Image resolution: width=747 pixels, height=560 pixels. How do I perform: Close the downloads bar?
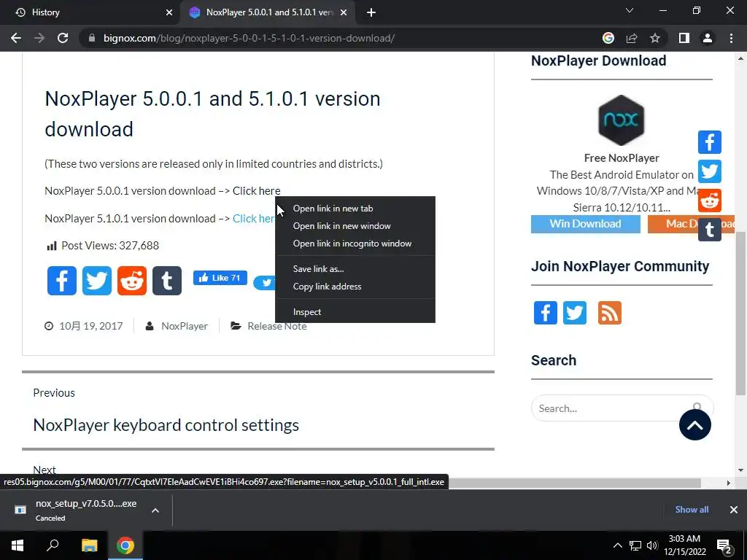point(734,510)
